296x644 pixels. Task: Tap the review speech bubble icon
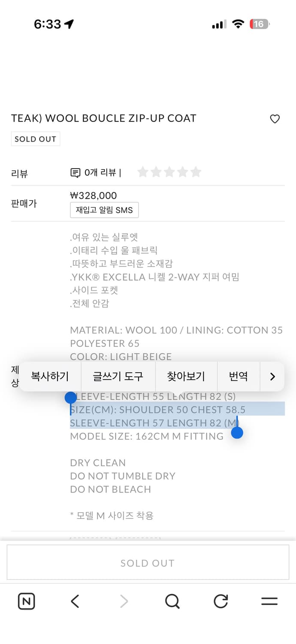click(75, 172)
